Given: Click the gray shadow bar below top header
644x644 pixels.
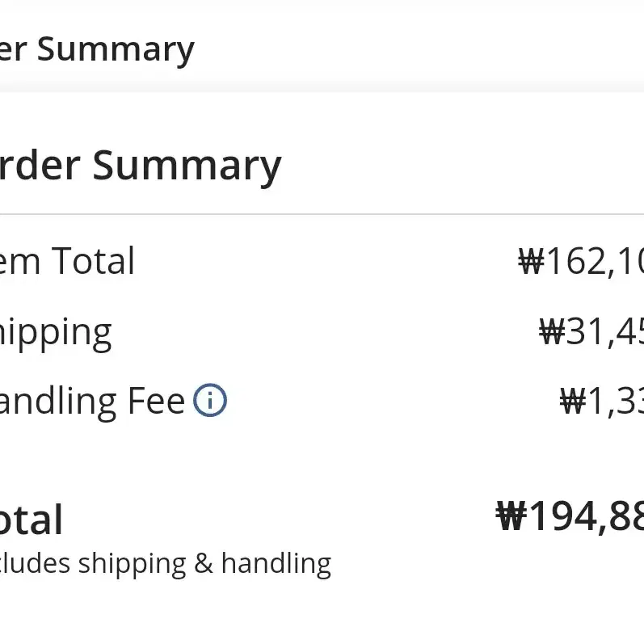Looking at the screenshot, I should [x=322, y=87].
